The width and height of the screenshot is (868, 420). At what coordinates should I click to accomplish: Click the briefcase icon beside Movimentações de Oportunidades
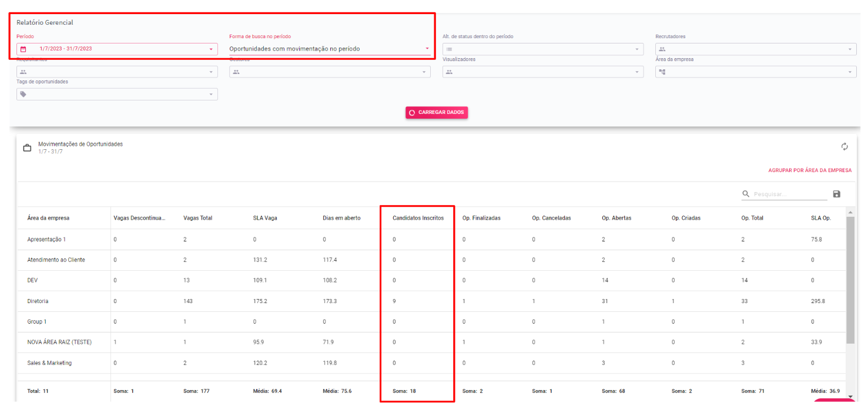27,148
